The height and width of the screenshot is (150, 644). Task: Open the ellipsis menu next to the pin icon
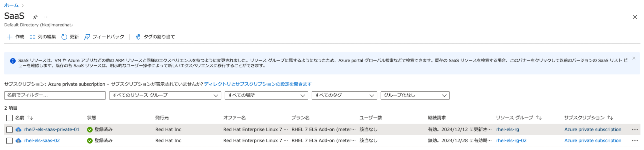46,17
